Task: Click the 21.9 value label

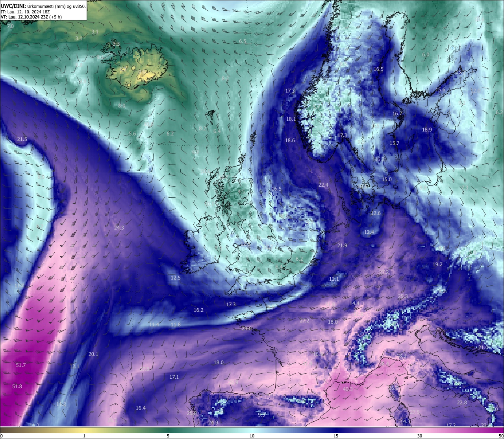Action: click(342, 246)
